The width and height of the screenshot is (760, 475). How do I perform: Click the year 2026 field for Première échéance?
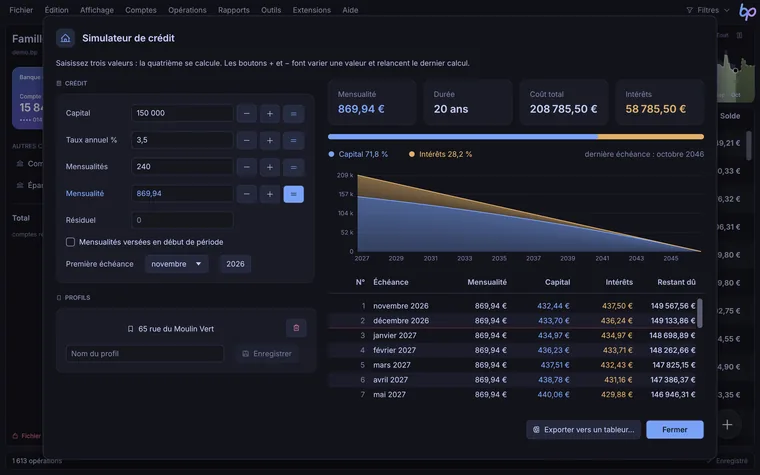point(235,264)
